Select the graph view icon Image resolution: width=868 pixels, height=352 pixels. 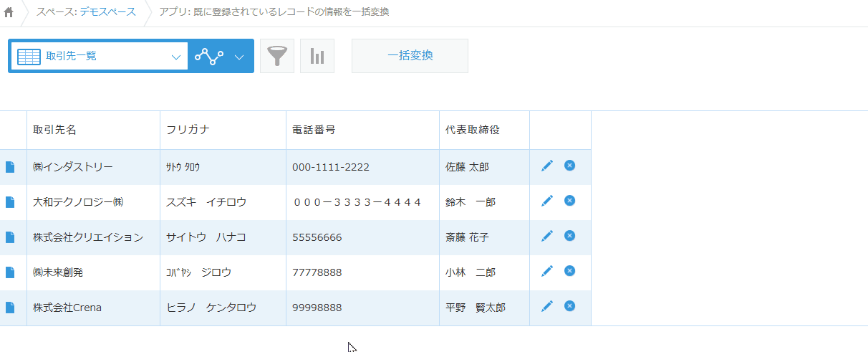(x=209, y=57)
